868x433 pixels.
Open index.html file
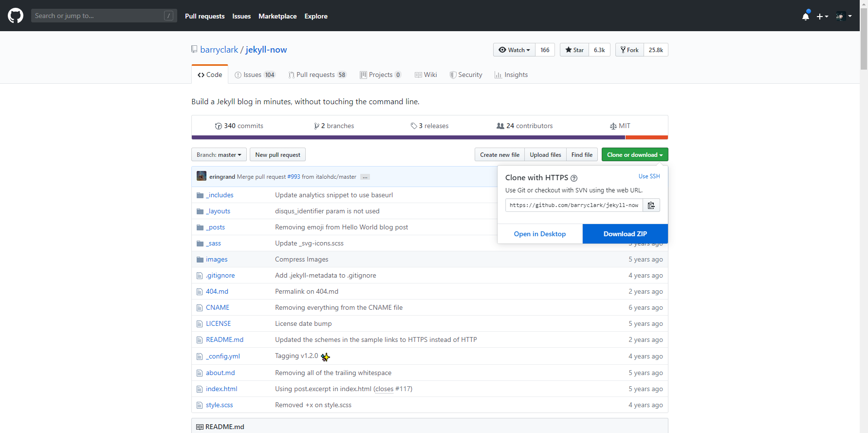pyautogui.click(x=222, y=389)
